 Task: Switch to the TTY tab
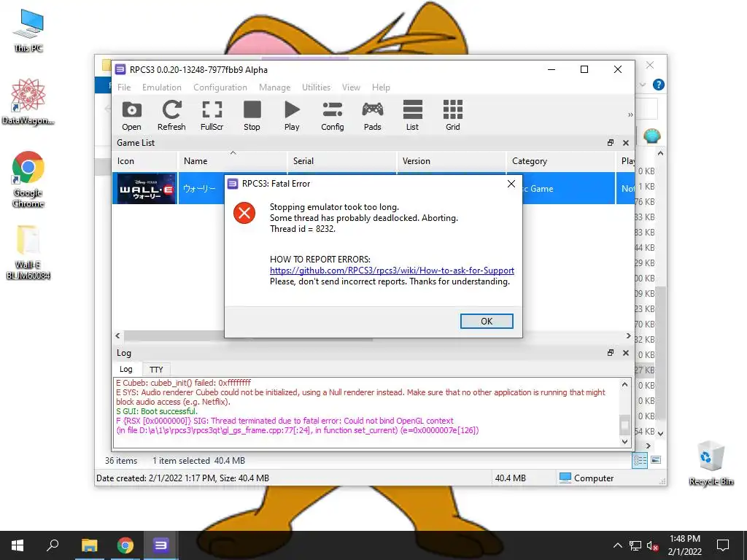pyautogui.click(x=156, y=370)
